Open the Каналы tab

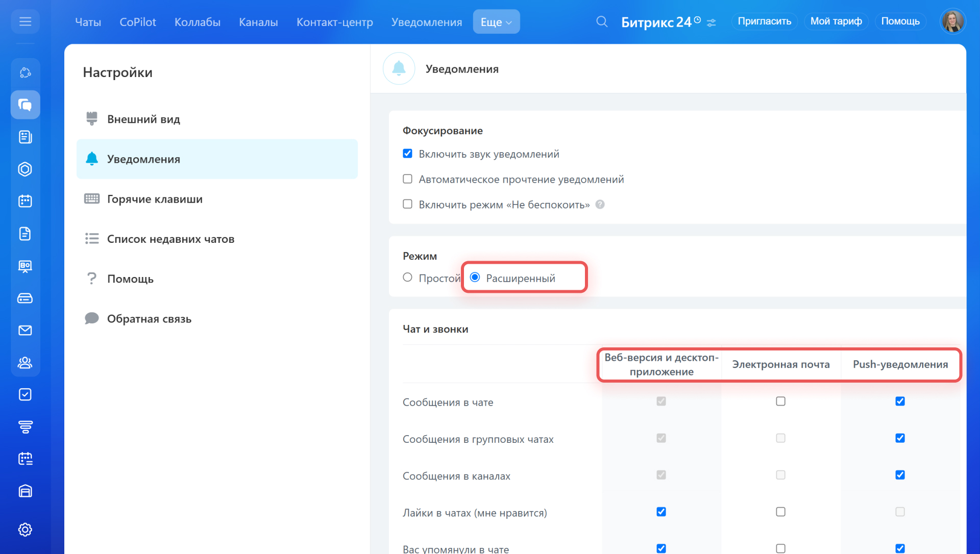coord(258,22)
